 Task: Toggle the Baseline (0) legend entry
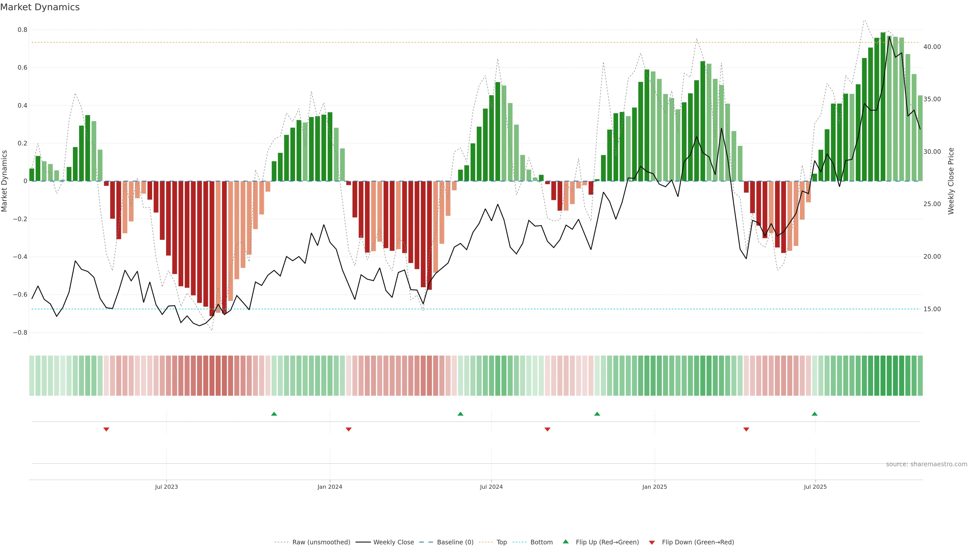[x=455, y=542]
